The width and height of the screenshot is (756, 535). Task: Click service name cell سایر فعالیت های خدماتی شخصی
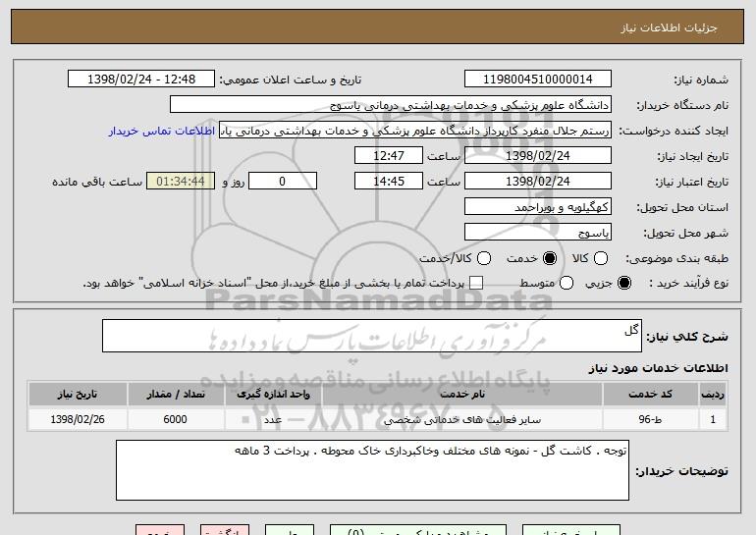[461, 420]
